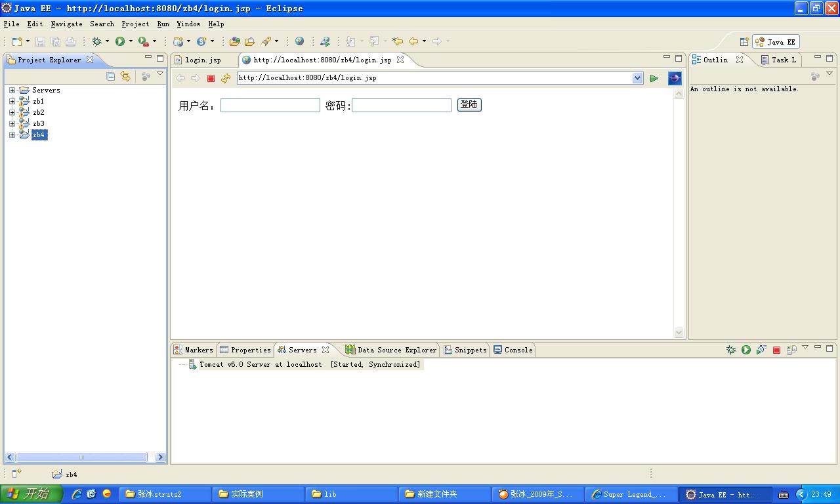Open the 张冰struts2 taskbar folder
This screenshot has height=504, width=840.
click(165, 494)
